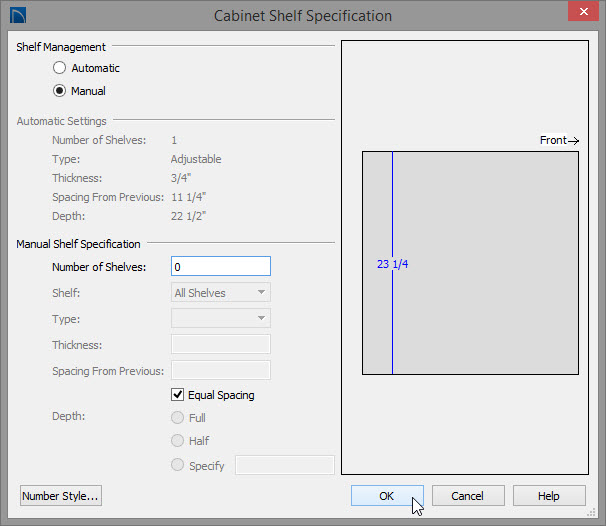Confirm the dialog with OK
The height and width of the screenshot is (526, 606).
pos(387,496)
